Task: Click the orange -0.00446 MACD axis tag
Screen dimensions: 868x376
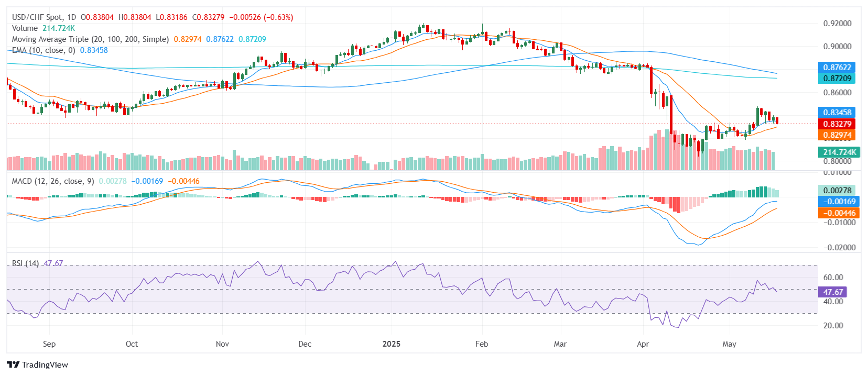Action: click(x=838, y=213)
